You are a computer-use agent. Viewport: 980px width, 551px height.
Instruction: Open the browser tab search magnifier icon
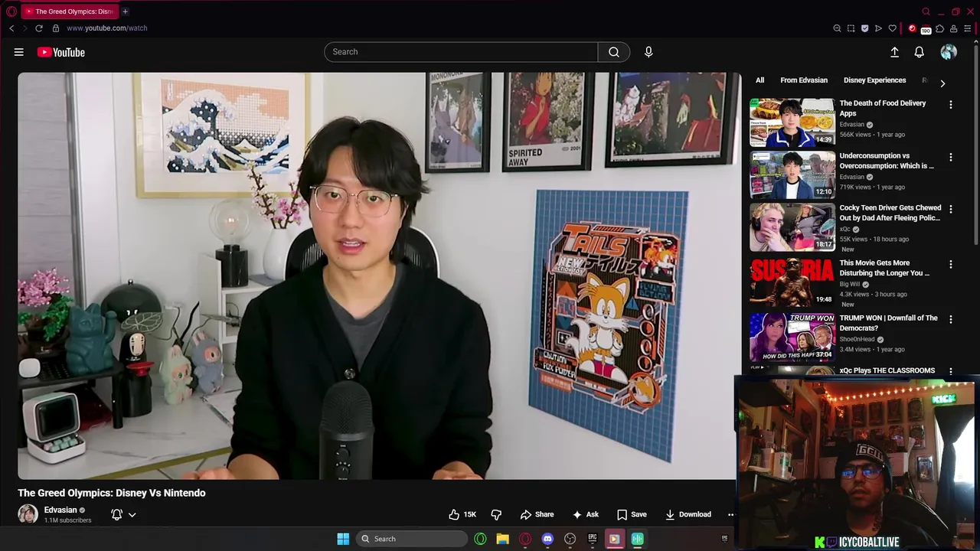pos(926,11)
